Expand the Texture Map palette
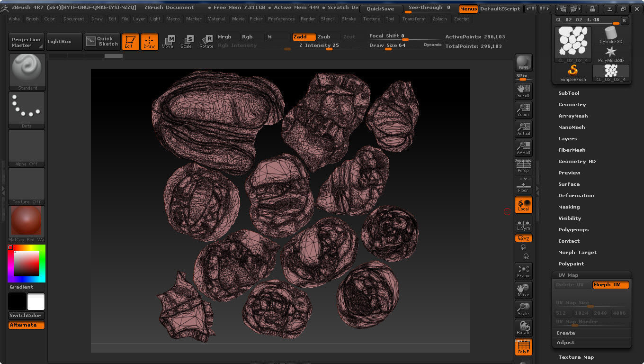This screenshot has width=644, height=364. tap(576, 357)
